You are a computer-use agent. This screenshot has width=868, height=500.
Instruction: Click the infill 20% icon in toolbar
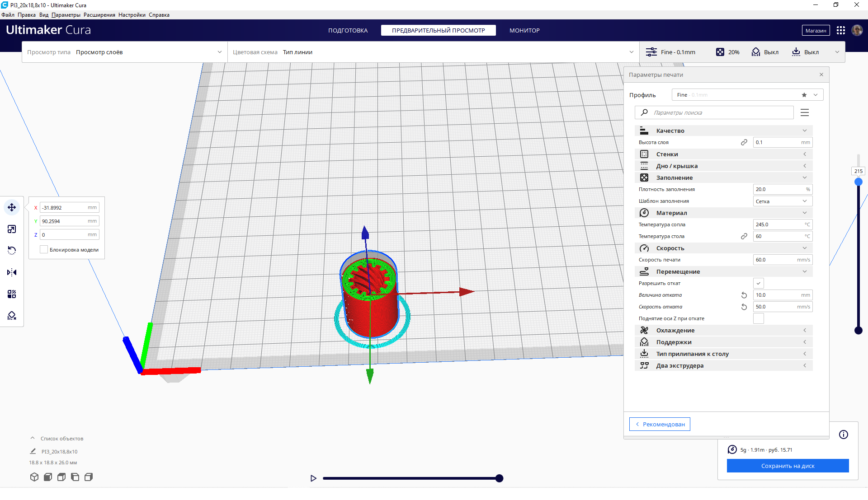coord(720,52)
